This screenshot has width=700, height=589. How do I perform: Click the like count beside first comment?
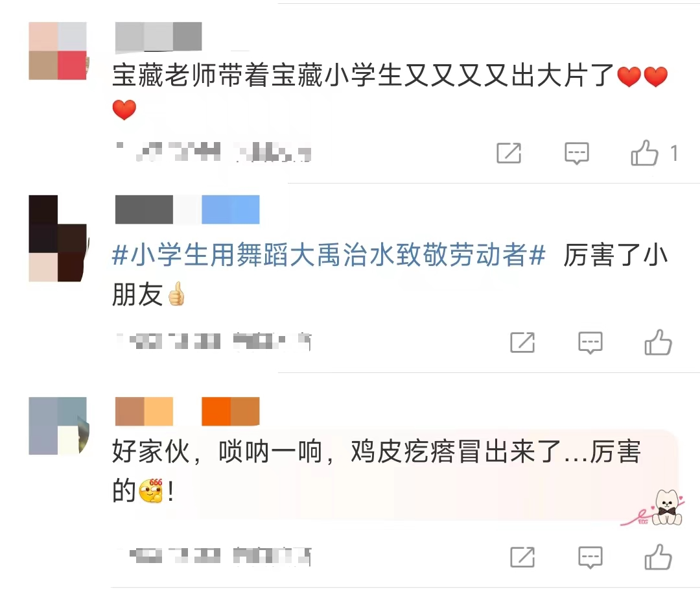674,153
